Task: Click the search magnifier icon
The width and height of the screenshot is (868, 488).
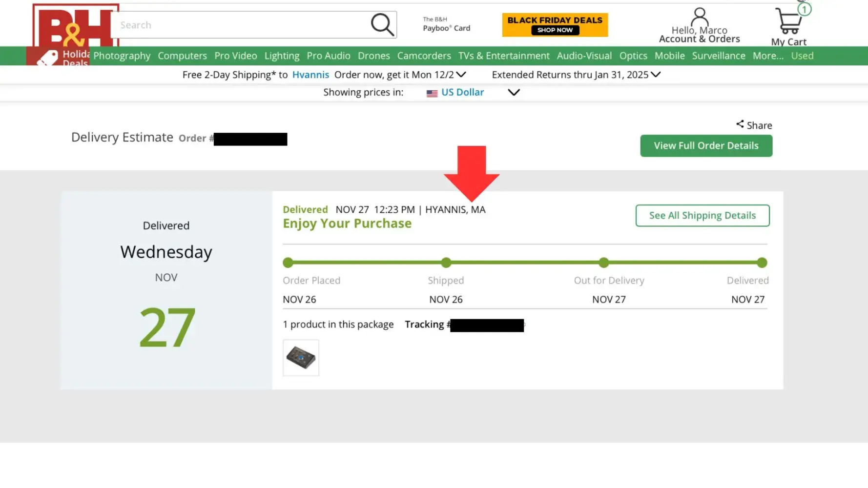Action: 382,24
